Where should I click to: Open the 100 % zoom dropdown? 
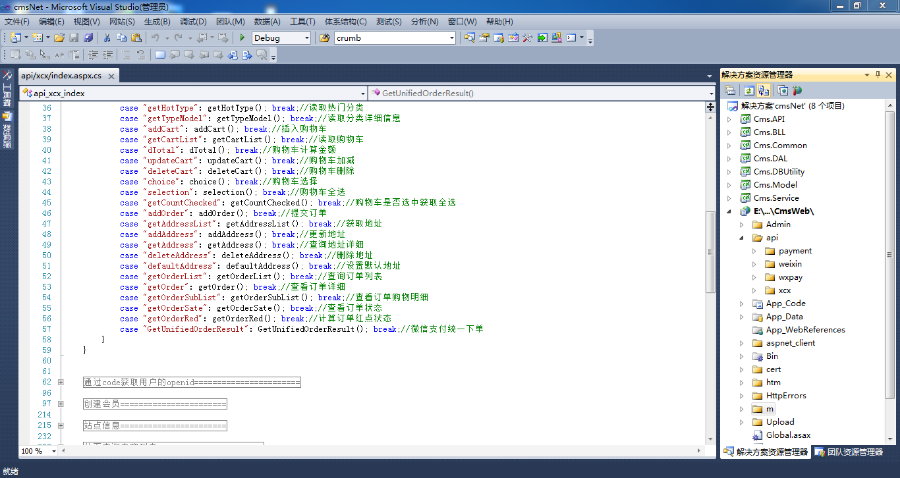[x=52, y=452]
